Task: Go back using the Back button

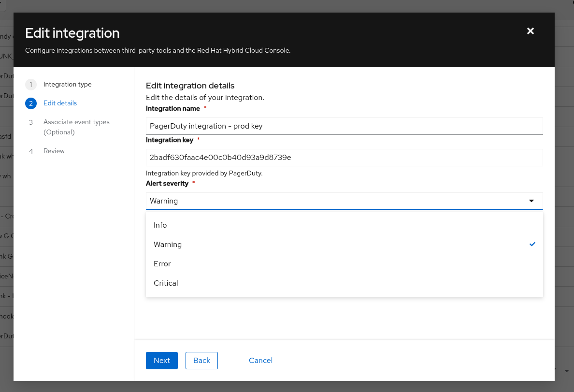Action: coord(201,361)
